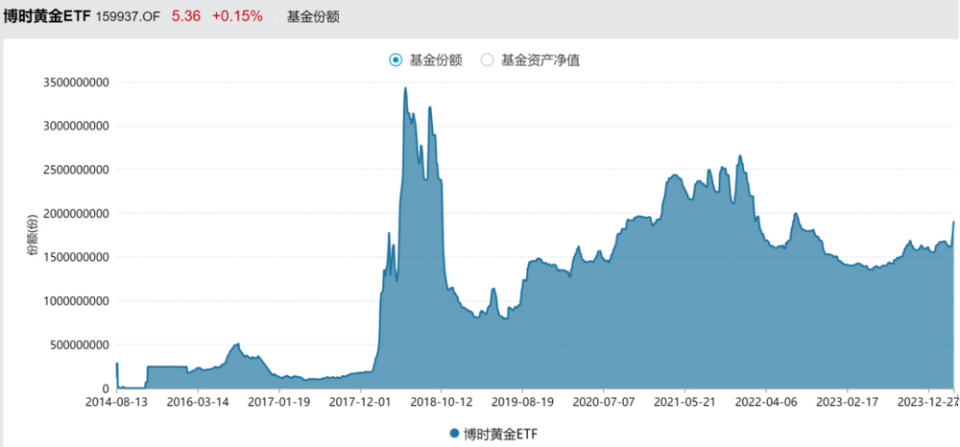Click the 2023-12-27 x-axis date label
The width and height of the screenshot is (960, 447).
click(929, 404)
